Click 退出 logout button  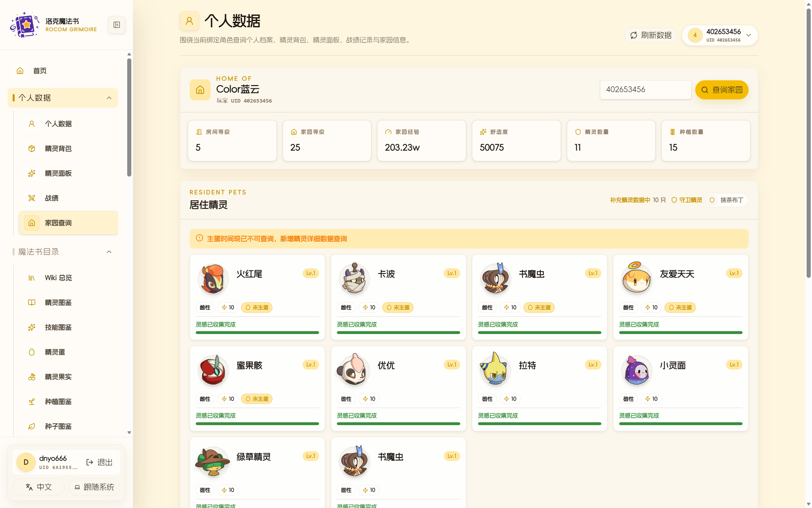point(99,462)
